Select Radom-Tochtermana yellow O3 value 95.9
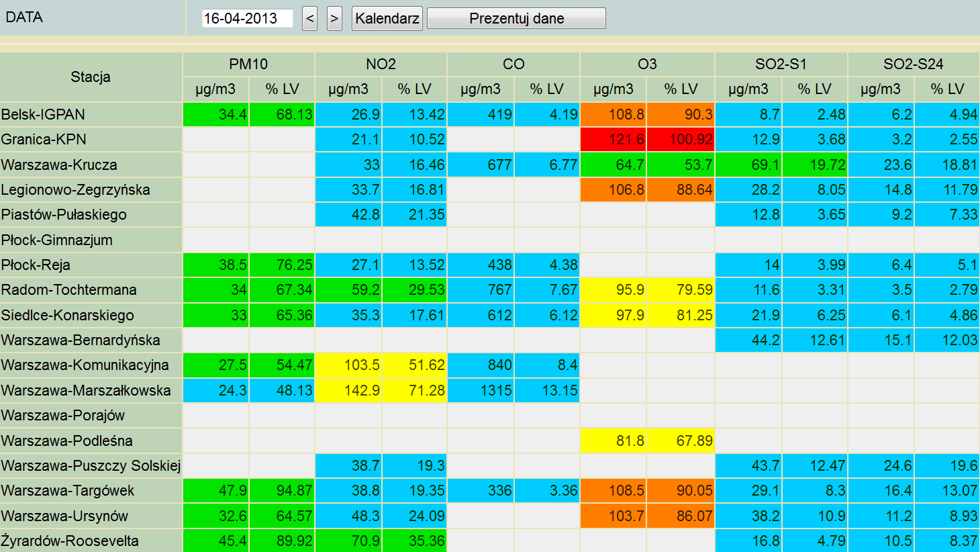Image resolution: width=980 pixels, height=552 pixels. [x=614, y=289]
